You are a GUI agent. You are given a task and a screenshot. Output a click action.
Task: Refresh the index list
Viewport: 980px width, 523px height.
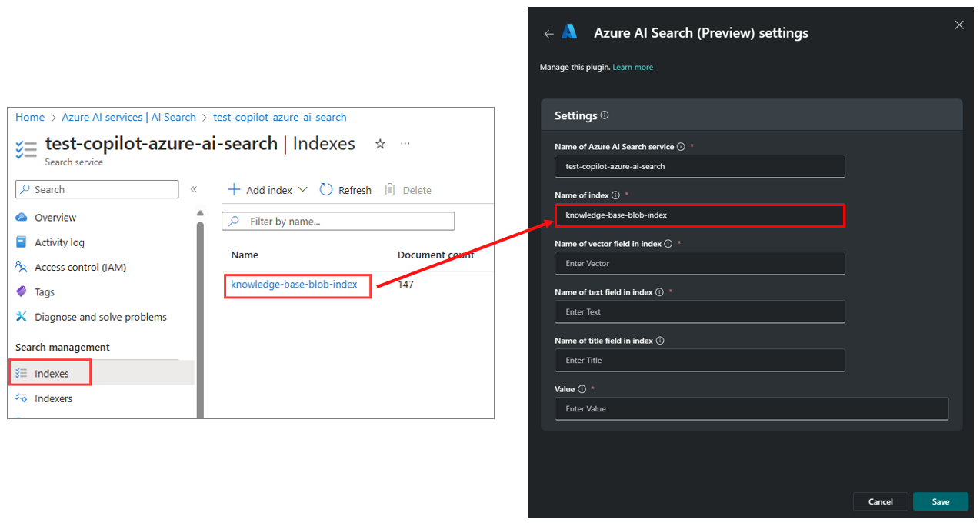(345, 189)
